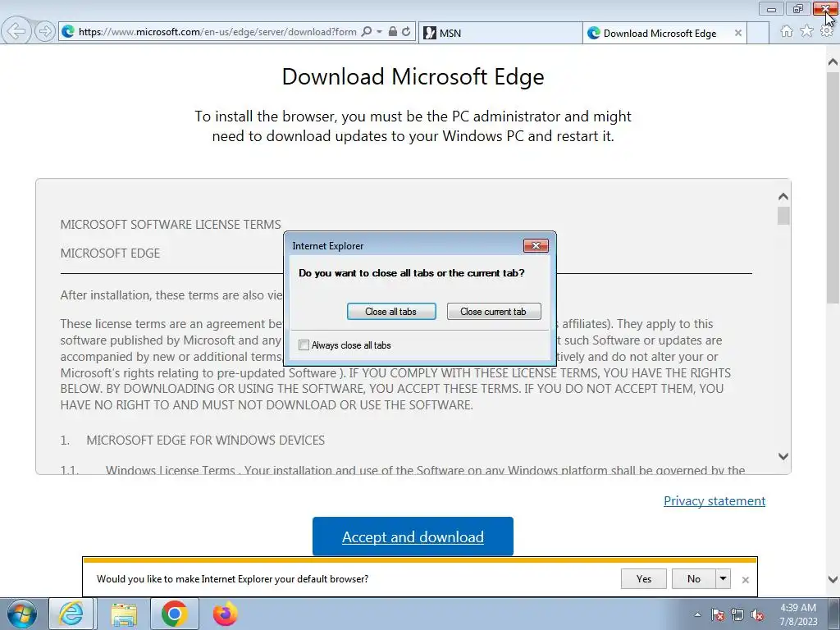Open Favorites with the star icon
Screen dimensions: 840x630
[806, 32]
